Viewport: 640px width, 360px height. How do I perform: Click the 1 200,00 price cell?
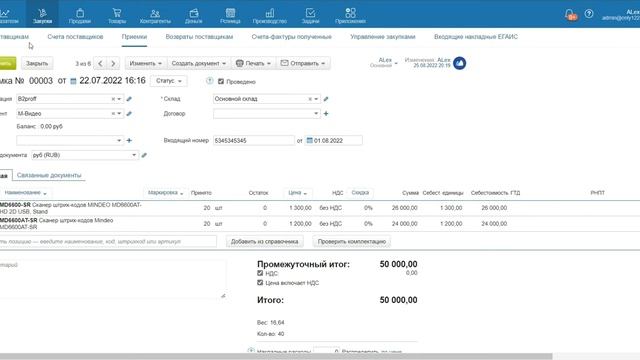click(x=300, y=224)
